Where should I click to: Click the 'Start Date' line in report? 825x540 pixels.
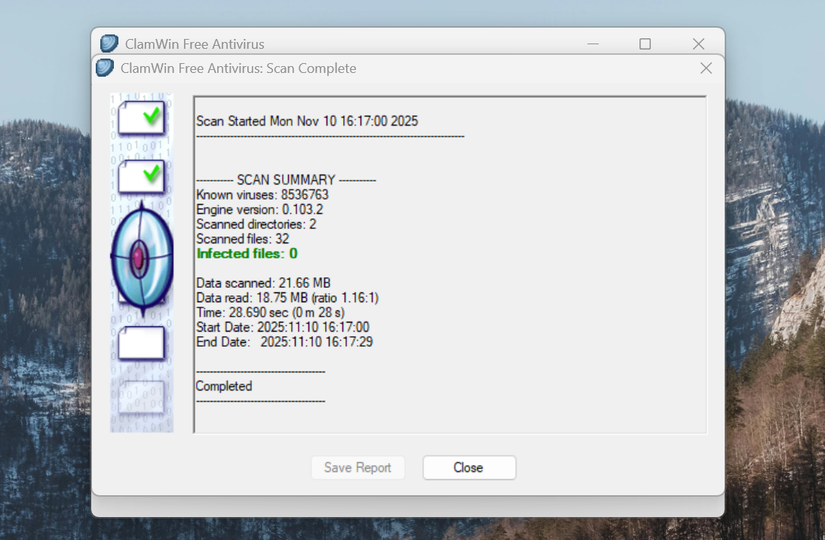pos(283,327)
